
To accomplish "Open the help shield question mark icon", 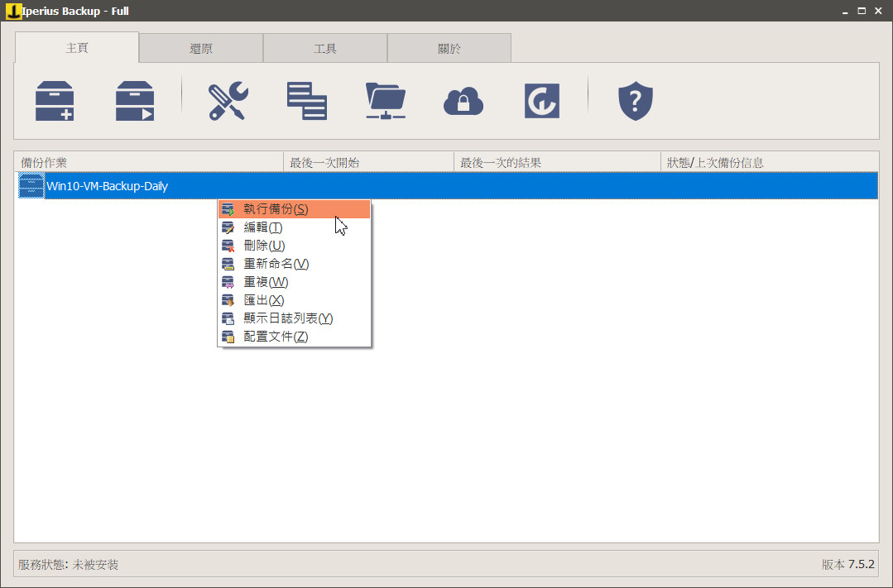I will point(636,101).
